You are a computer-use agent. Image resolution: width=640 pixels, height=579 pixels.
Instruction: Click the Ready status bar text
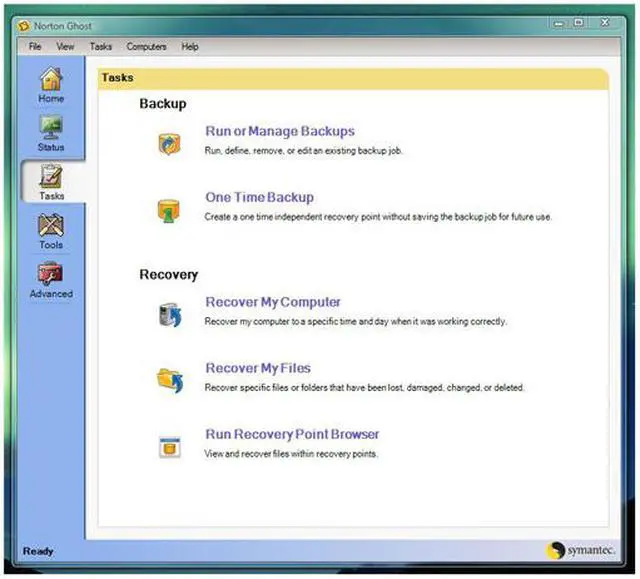point(38,551)
